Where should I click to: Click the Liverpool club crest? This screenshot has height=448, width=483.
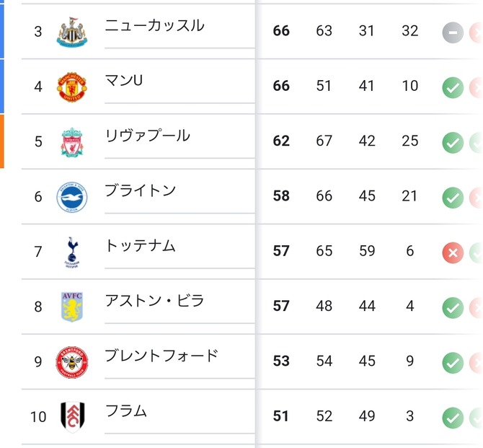tap(72, 142)
